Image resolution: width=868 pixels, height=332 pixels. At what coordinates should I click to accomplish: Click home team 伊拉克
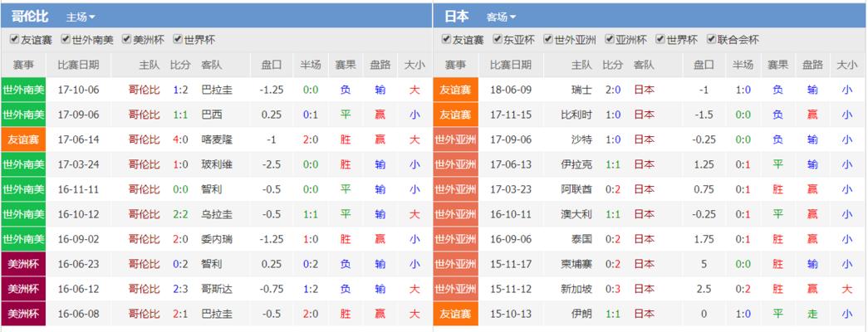pos(576,164)
